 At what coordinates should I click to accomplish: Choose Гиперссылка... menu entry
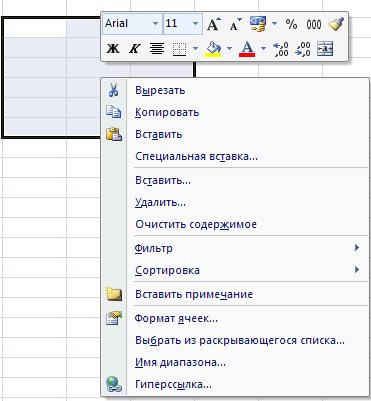pyautogui.click(x=235, y=384)
